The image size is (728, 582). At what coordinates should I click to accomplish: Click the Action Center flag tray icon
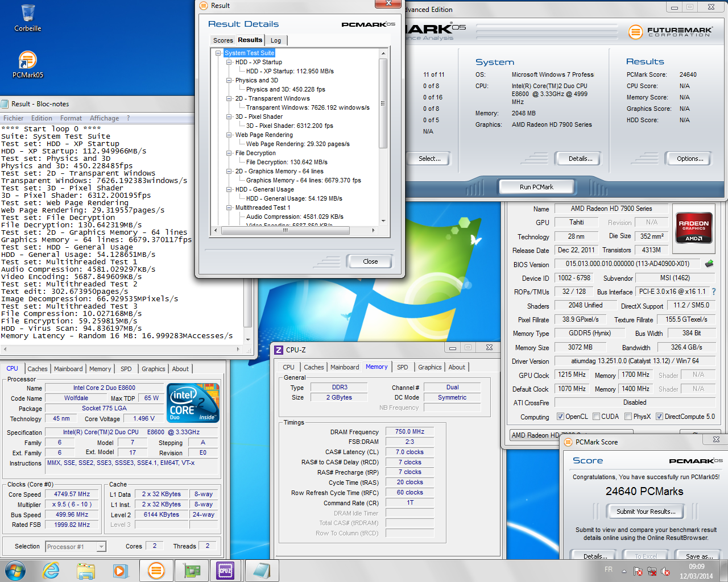(638, 571)
